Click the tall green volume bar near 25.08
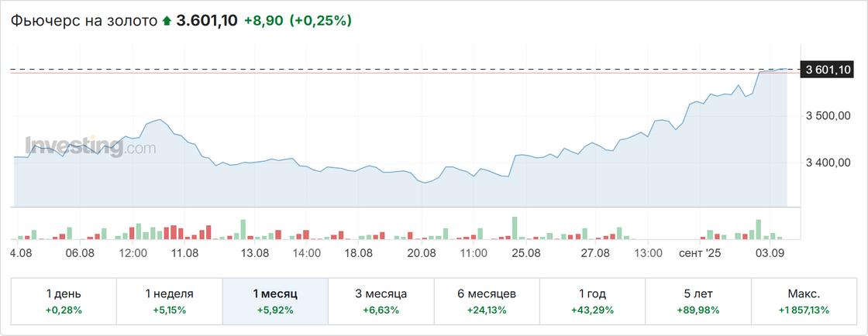 (514, 228)
